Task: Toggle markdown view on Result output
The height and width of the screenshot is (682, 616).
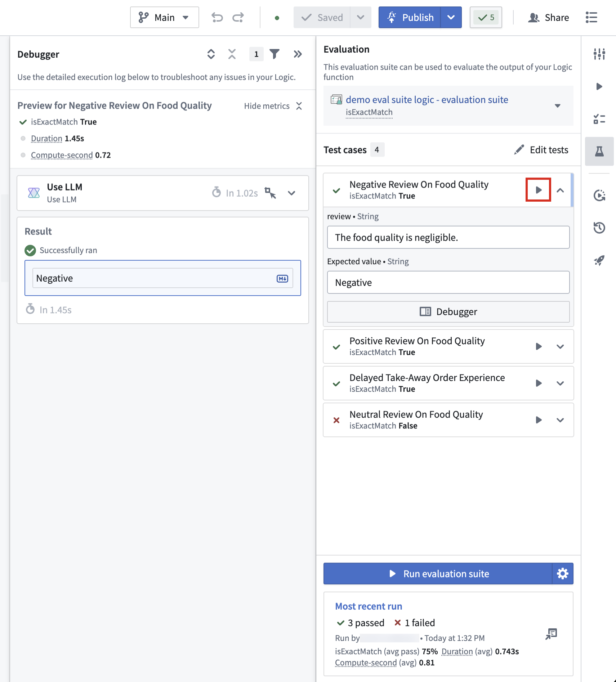Action: click(282, 278)
